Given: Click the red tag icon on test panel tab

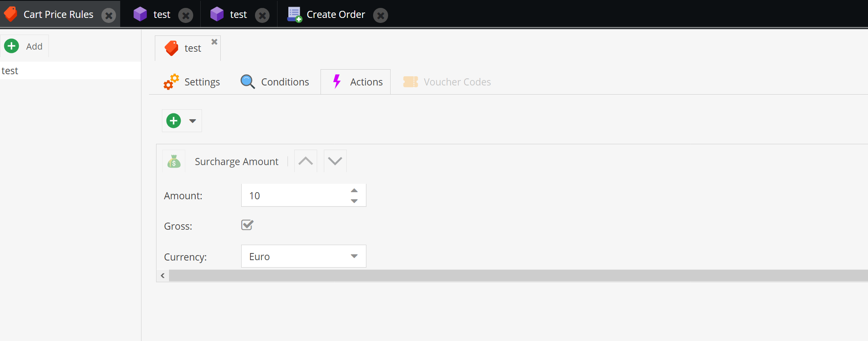Looking at the screenshot, I should (x=172, y=48).
